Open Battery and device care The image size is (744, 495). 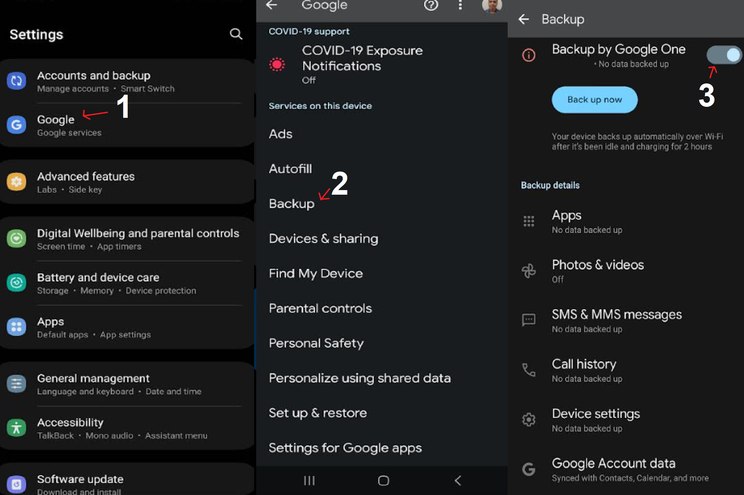(x=127, y=283)
